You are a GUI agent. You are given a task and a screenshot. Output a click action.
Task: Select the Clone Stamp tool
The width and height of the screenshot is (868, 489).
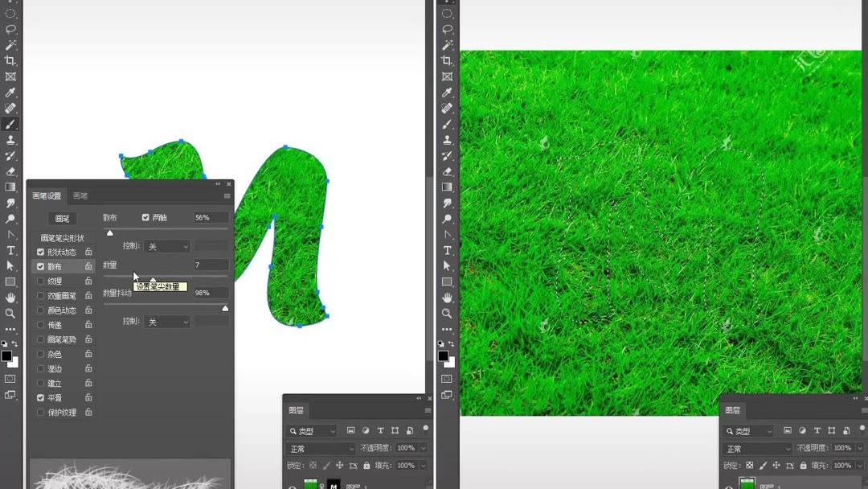coord(10,140)
